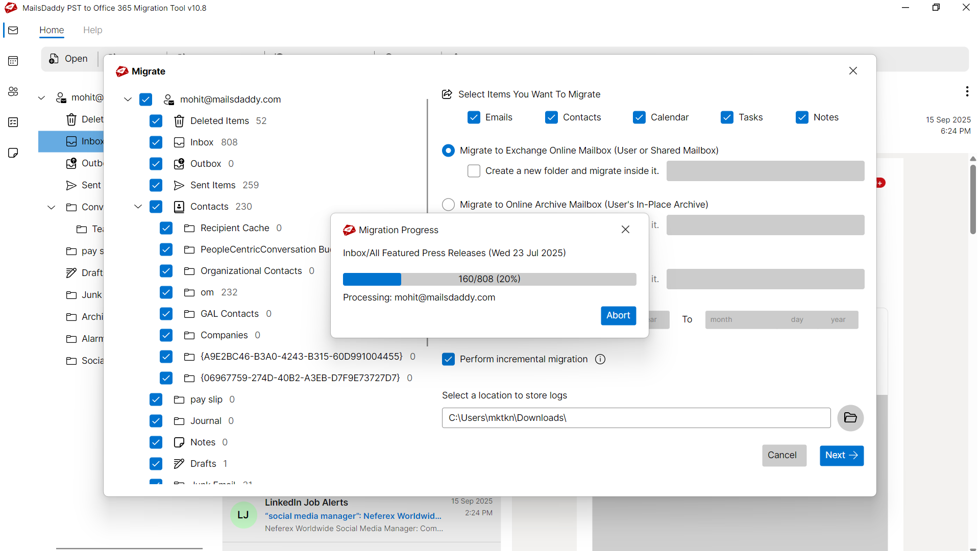Click the Outbox icon in Migrate tree

tap(179, 164)
